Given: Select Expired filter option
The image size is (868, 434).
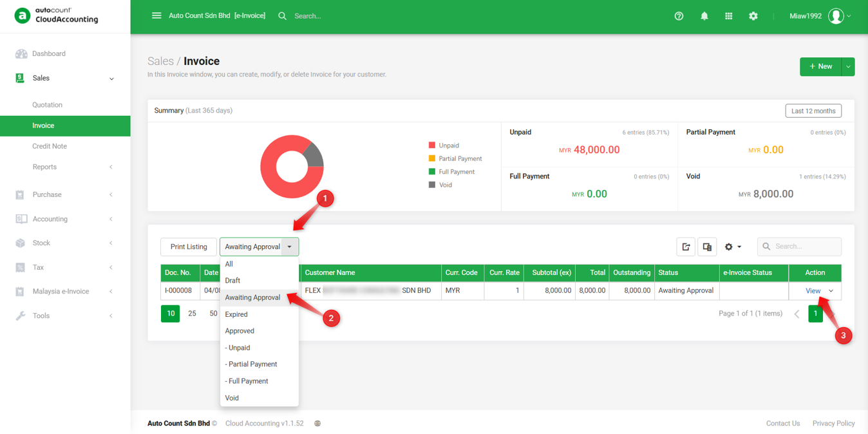Looking at the screenshot, I should point(259,314).
